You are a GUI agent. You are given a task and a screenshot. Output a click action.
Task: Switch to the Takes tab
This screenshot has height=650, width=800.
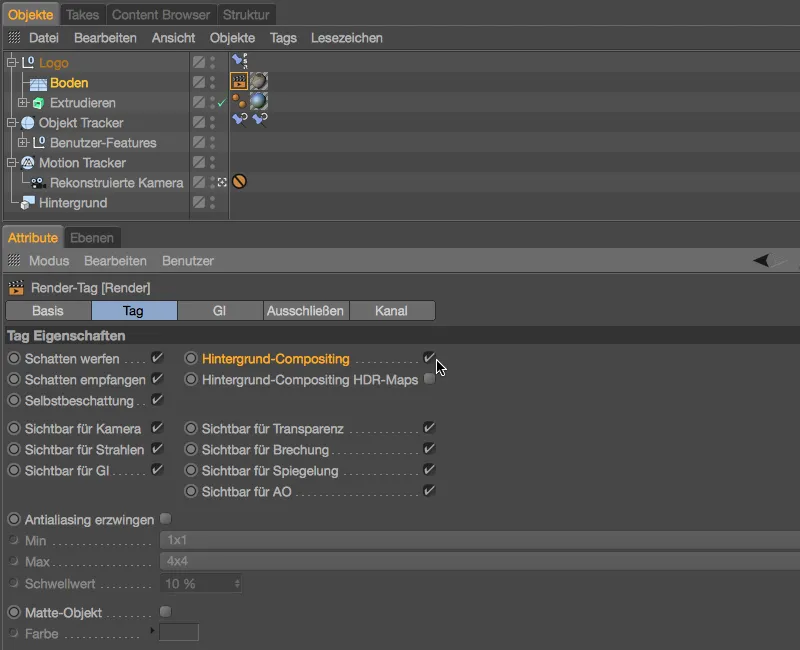[x=83, y=15]
